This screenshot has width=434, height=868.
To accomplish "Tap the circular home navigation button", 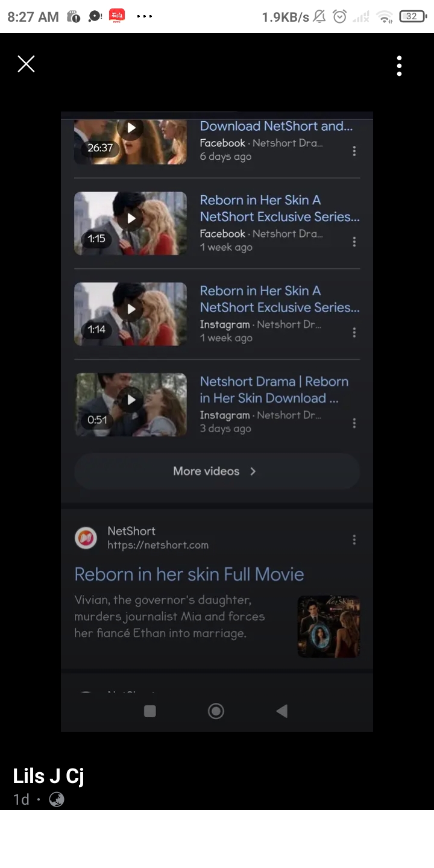I will (216, 711).
